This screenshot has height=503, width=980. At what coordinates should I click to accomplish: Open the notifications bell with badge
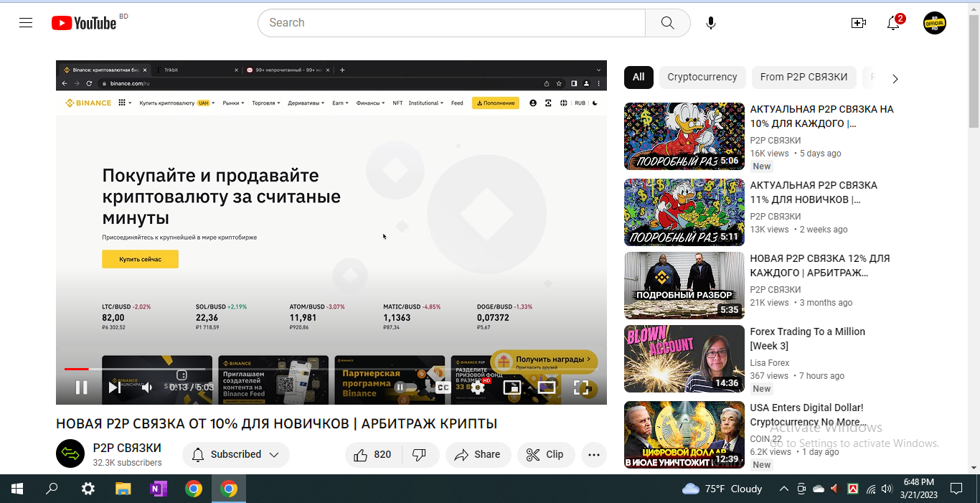tap(893, 23)
